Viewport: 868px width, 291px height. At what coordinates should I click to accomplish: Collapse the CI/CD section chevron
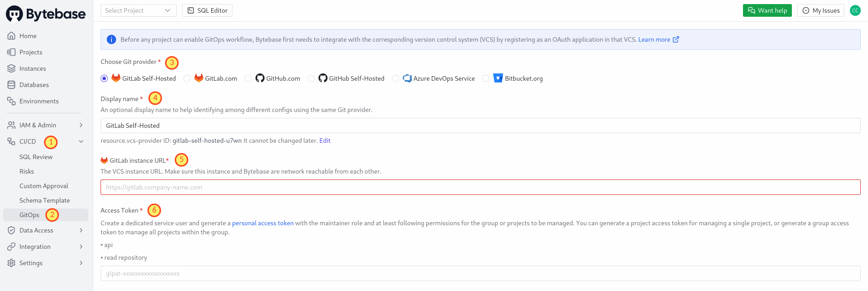pyautogui.click(x=81, y=141)
